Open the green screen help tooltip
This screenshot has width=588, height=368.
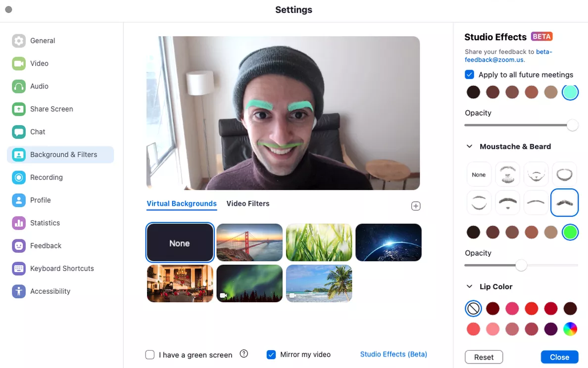244,354
